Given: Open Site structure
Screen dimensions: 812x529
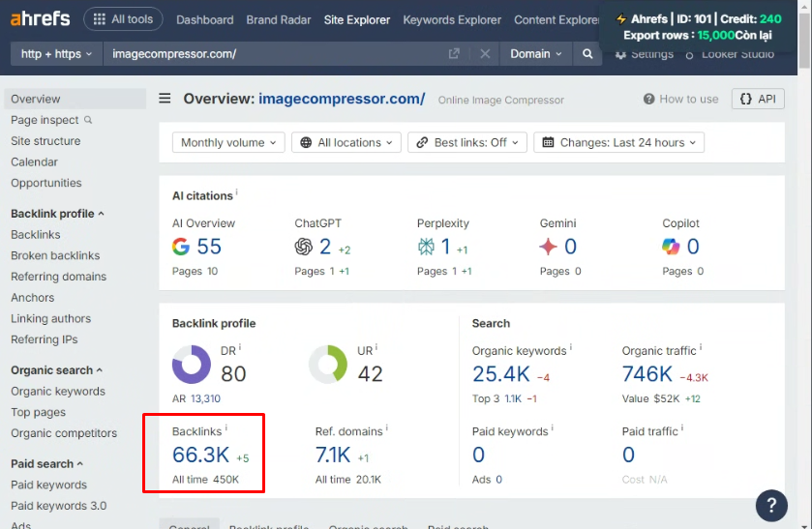Looking at the screenshot, I should [45, 141].
